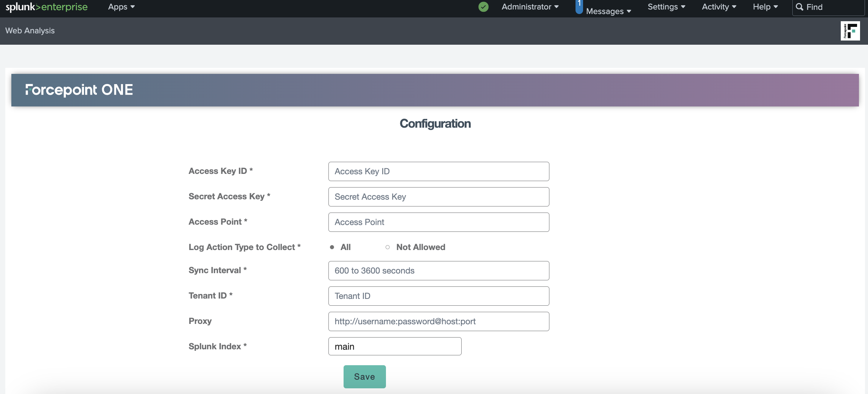Open the Web Analysis navigation tab
The height and width of the screenshot is (394, 868).
point(30,31)
